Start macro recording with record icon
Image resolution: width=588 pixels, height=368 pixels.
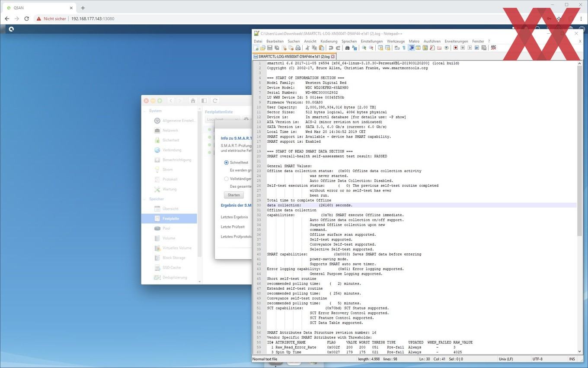(x=455, y=48)
